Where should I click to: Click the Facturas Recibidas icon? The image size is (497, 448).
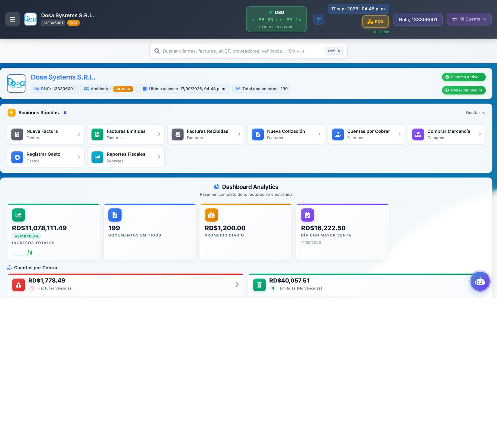177,135
